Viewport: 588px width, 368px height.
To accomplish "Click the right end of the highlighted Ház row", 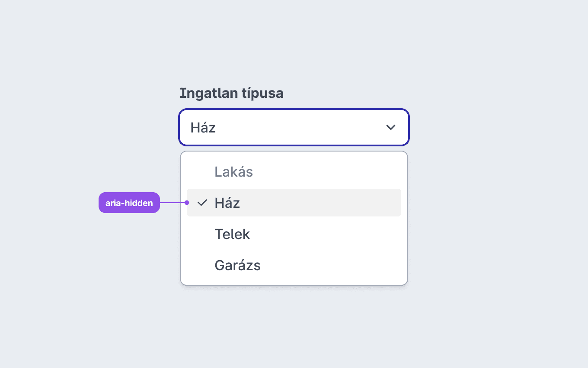I will [x=380, y=203].
